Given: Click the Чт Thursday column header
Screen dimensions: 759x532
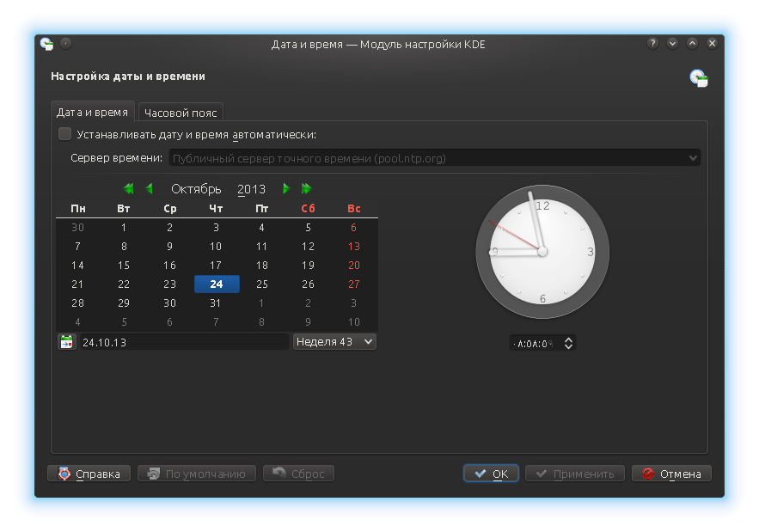Looking at the screenshot, I should [x=216, y=209].
